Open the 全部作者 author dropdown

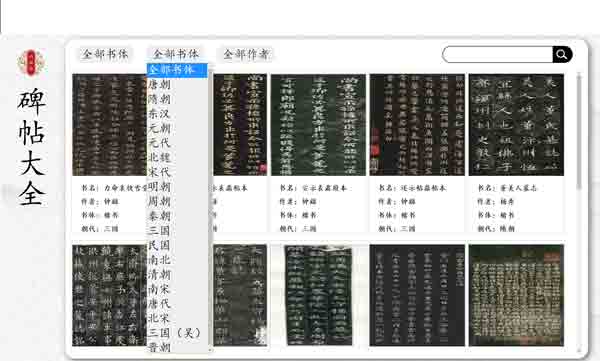point(246,54)
